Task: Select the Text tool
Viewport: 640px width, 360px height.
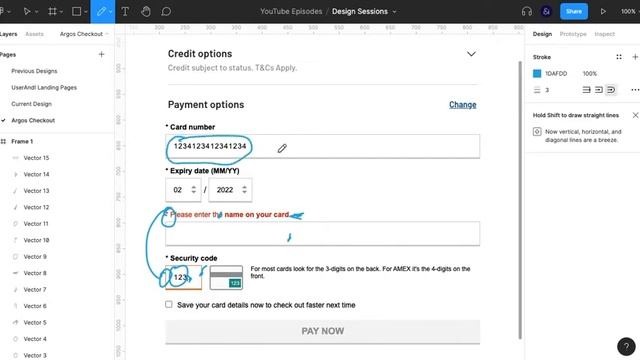Action: 125,11
